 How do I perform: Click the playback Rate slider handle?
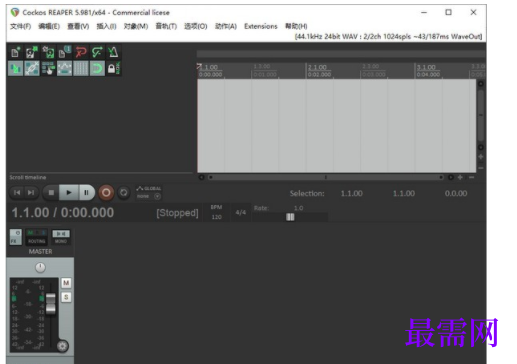click(x=290, y=217)
